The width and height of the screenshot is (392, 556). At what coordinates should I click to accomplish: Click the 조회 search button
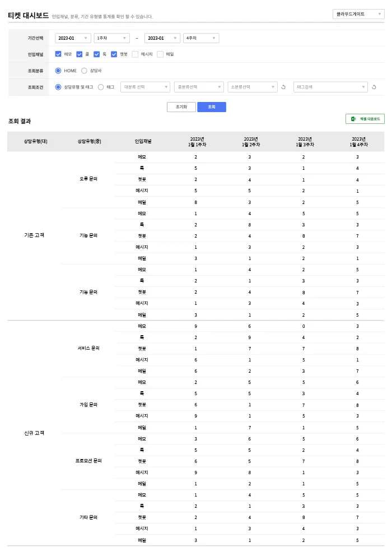[x=212, y=106]
